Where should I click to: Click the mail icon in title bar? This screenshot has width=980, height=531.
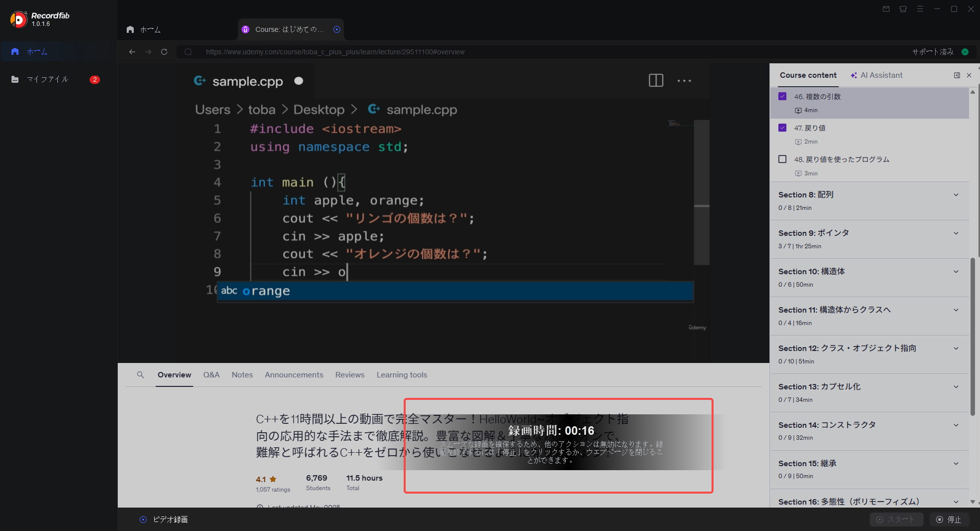[886, 9]
